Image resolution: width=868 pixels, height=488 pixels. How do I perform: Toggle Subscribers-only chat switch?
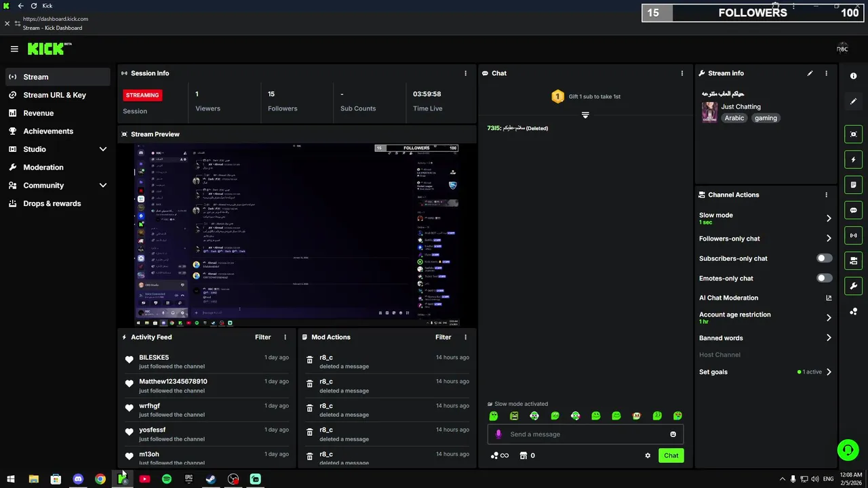pos(824,258)
